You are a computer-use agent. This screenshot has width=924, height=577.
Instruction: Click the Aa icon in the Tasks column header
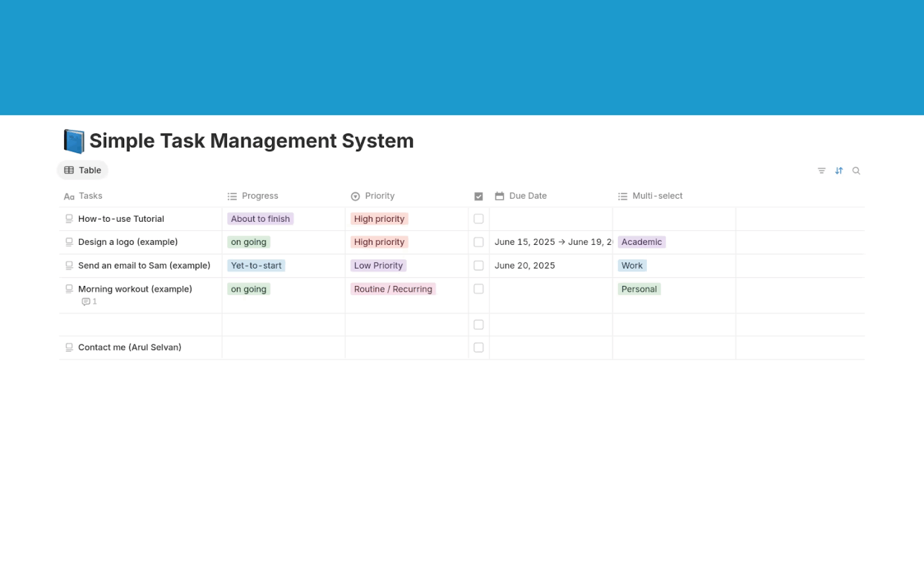tap(69, 195)
